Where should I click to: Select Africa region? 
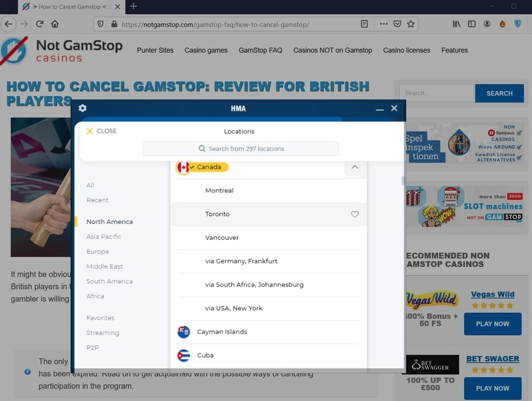point(95,296)
